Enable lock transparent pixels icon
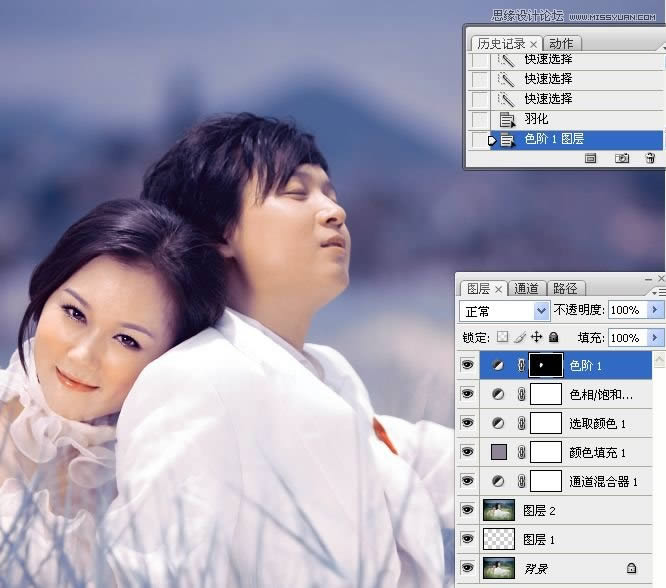Image resolution: width=666 pixels, height=588 pixels. tap(503, 338)
